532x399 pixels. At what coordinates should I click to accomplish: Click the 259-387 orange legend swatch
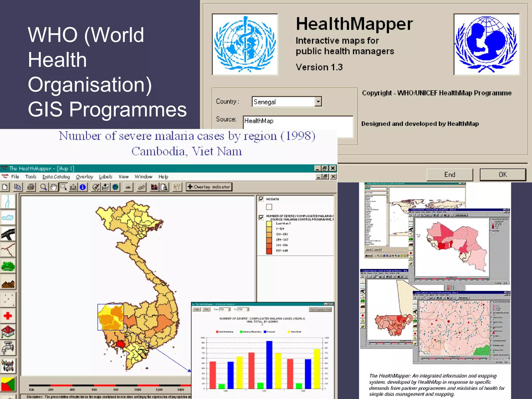269,240
